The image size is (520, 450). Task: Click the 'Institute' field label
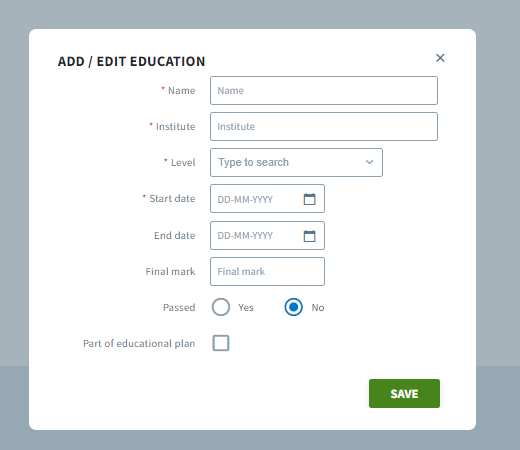click(175, 127)
